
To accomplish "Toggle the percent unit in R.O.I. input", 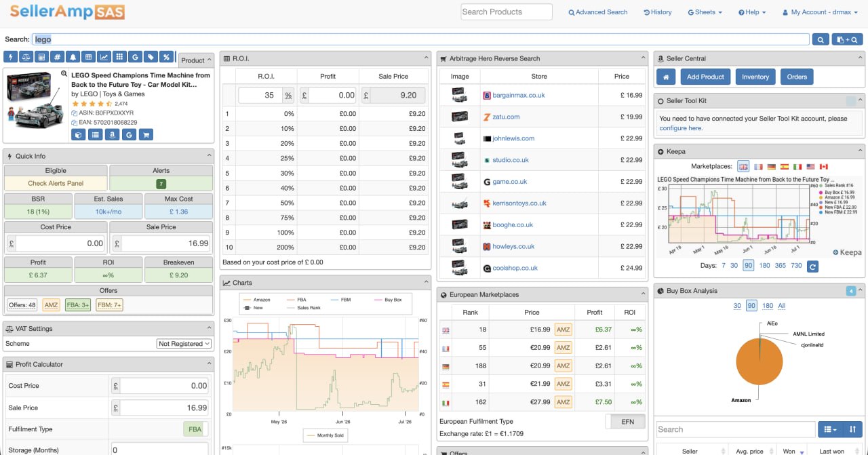I will point(288,95).
